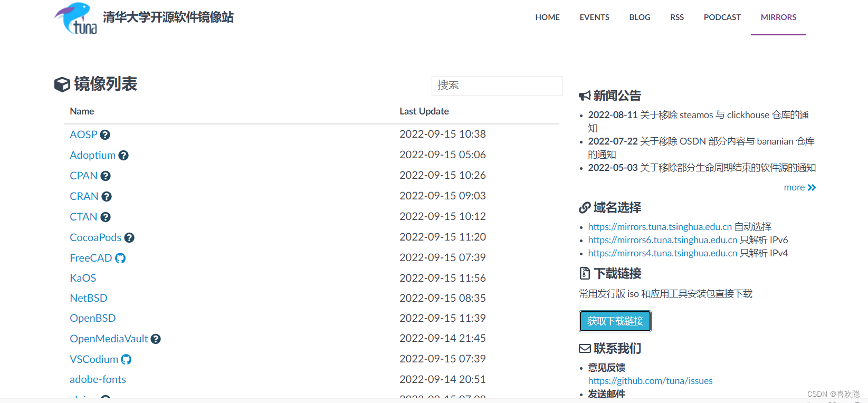Click the 镜像列表 heading
Viewport: 868px width, 403px height.
(106, 84)
